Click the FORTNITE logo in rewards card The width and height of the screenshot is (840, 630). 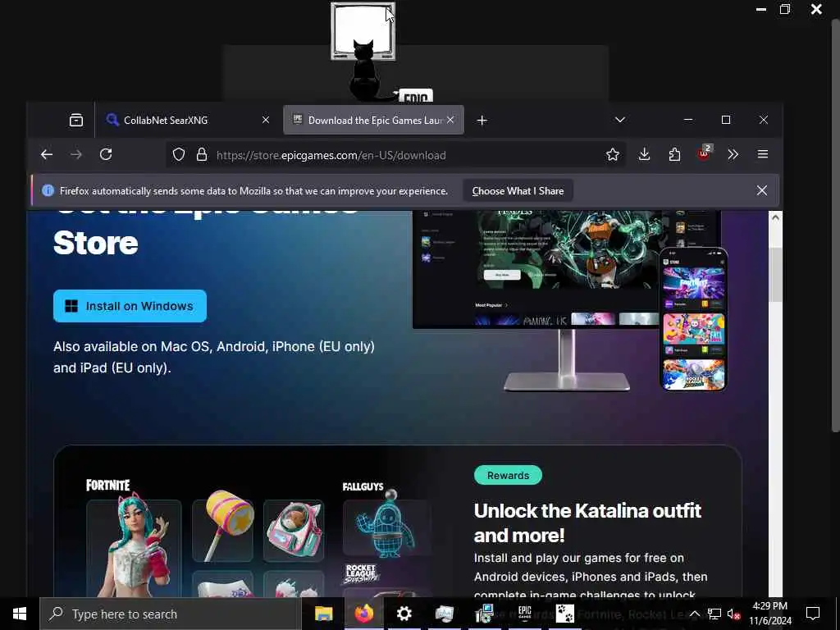tap(108, 486)
